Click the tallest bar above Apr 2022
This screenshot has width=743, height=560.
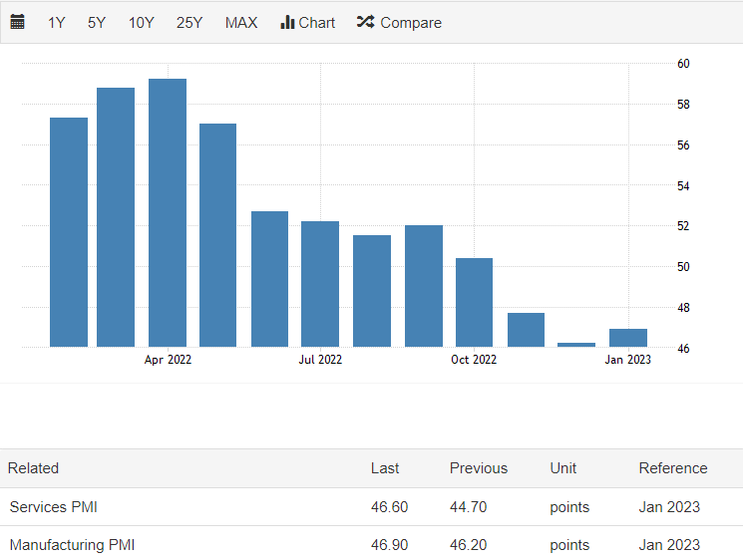click(x=168, y=213)
